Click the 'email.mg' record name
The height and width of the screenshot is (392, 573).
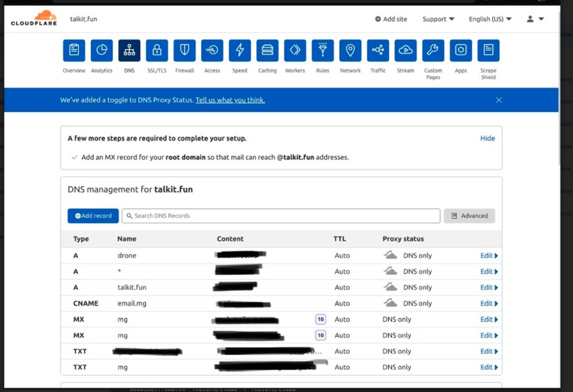[x=132, y=303]
